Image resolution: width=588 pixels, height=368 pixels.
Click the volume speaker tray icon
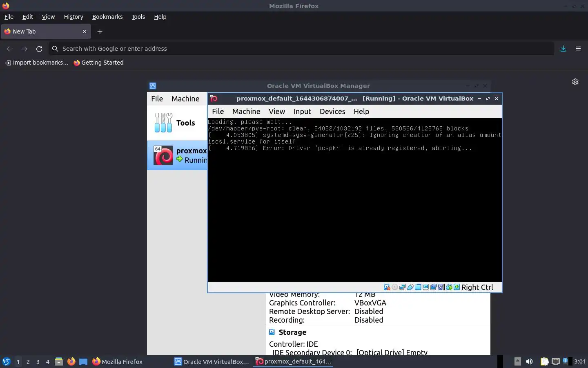[529, 361]
